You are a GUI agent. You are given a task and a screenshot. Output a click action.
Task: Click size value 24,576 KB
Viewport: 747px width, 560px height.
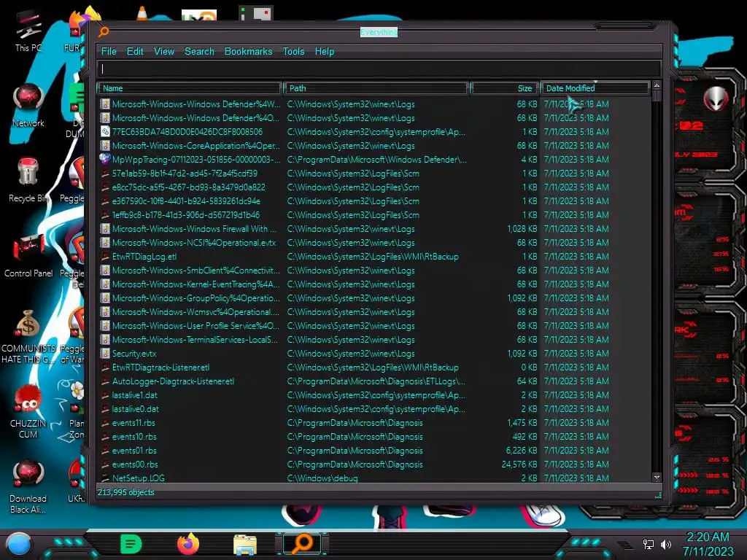coord(519,464)
